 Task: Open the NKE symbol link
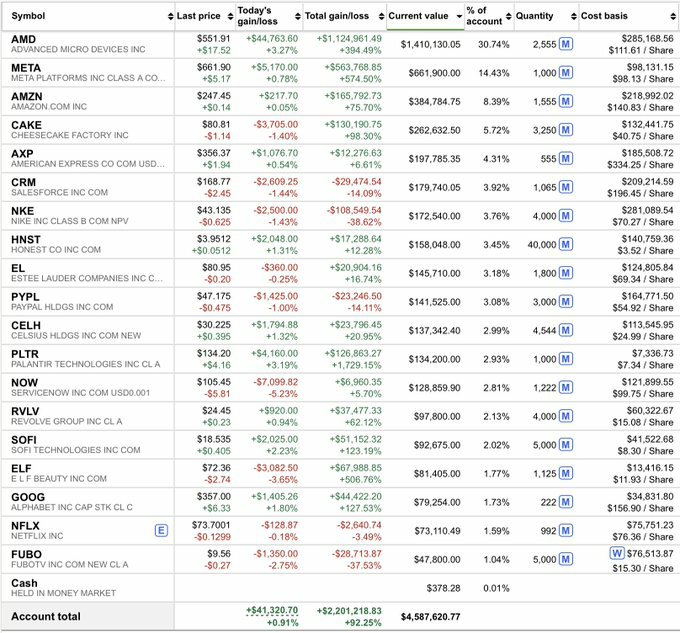pyautogui.click(x=23, y=211)
